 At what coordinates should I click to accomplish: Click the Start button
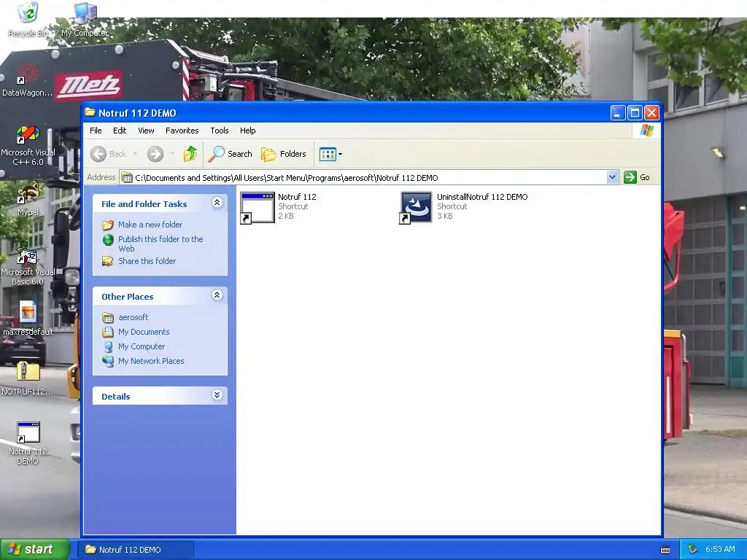pyautogui.click(x=34, y=550)
